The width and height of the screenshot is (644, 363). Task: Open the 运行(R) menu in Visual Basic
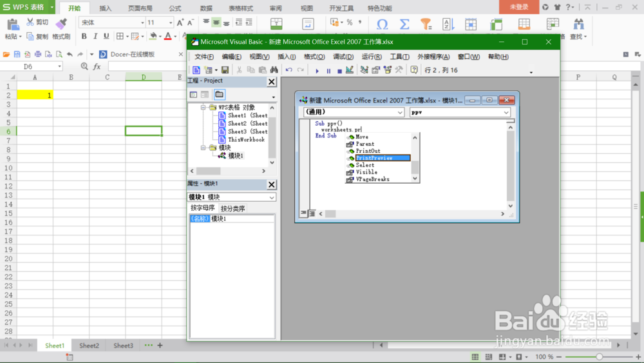[x=372, y=57]
